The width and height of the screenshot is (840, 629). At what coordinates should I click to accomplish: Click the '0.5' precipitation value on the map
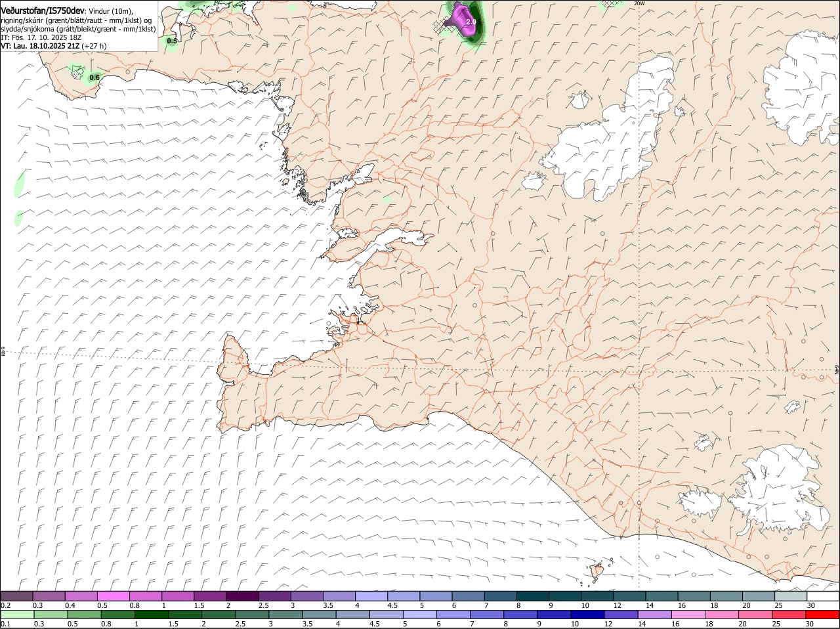172,41
